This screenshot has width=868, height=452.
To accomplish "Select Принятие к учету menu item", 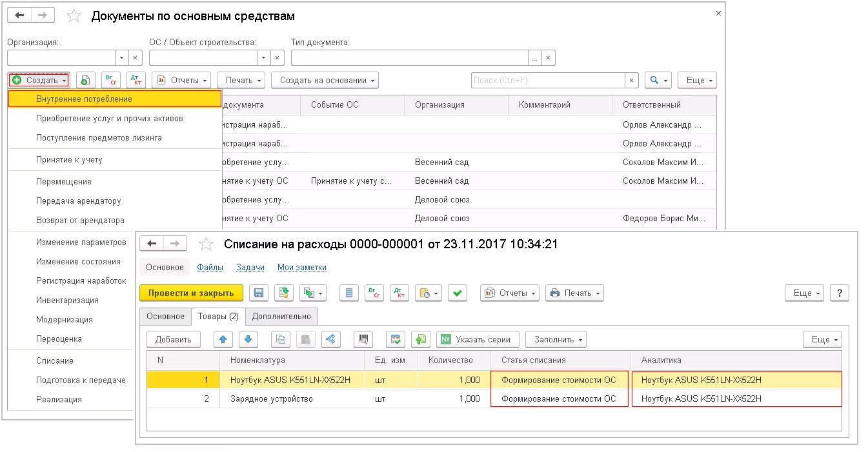I will (x=114, y=160).
